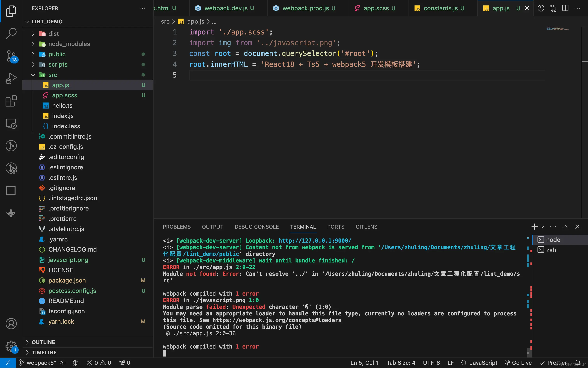Click src in the breadcrumb path

pyautogui.click(x=165, y=22)
